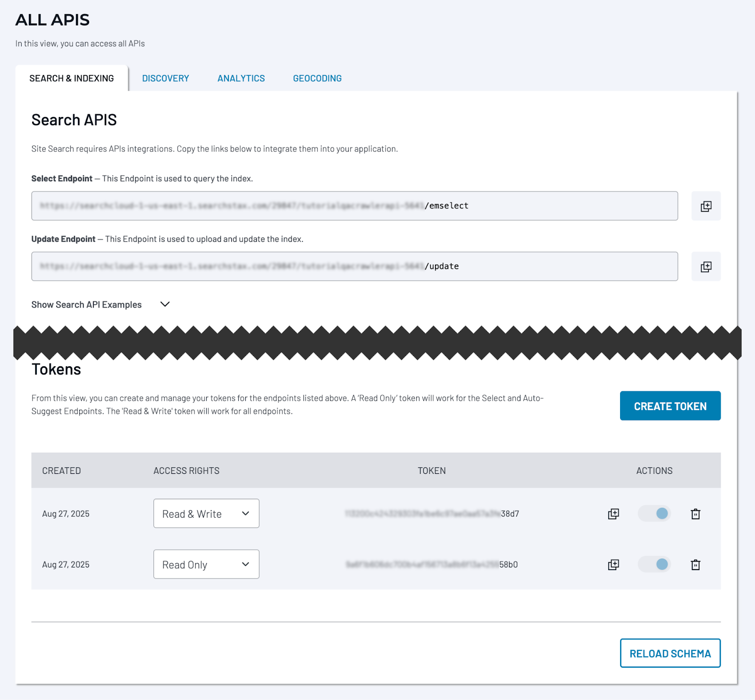Copy the Update Endpoint URL
Screen dimensions: 755x700
click(x=705, y=267)
